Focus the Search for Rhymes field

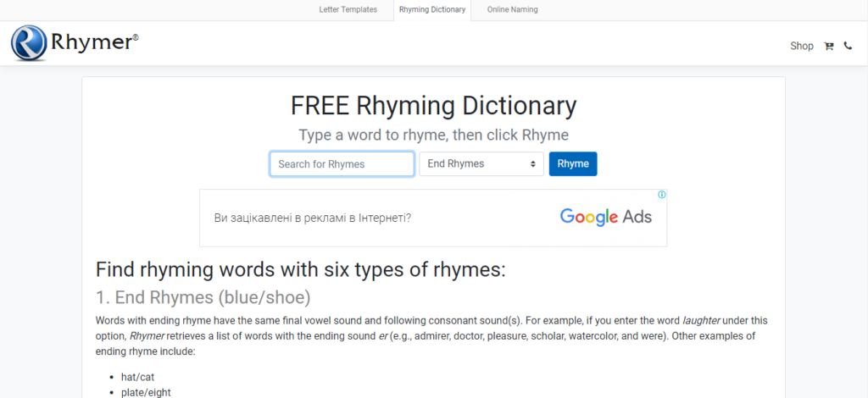click(x=342, y=164)
